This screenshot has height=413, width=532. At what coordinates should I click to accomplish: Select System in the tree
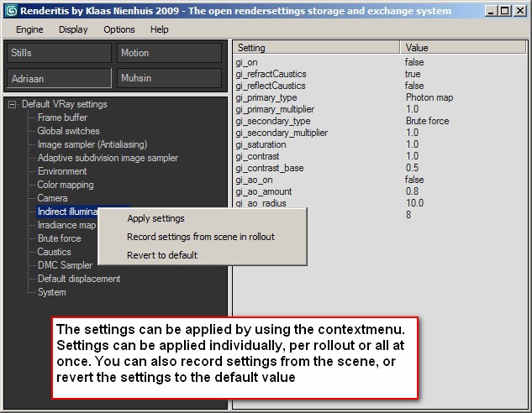[x=51, y=292]
